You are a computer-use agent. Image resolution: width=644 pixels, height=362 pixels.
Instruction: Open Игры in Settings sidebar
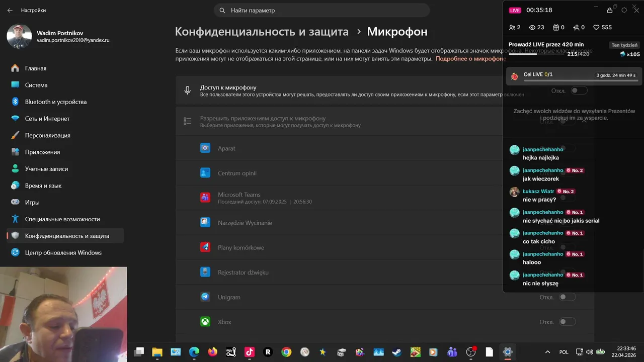point(65,202)
